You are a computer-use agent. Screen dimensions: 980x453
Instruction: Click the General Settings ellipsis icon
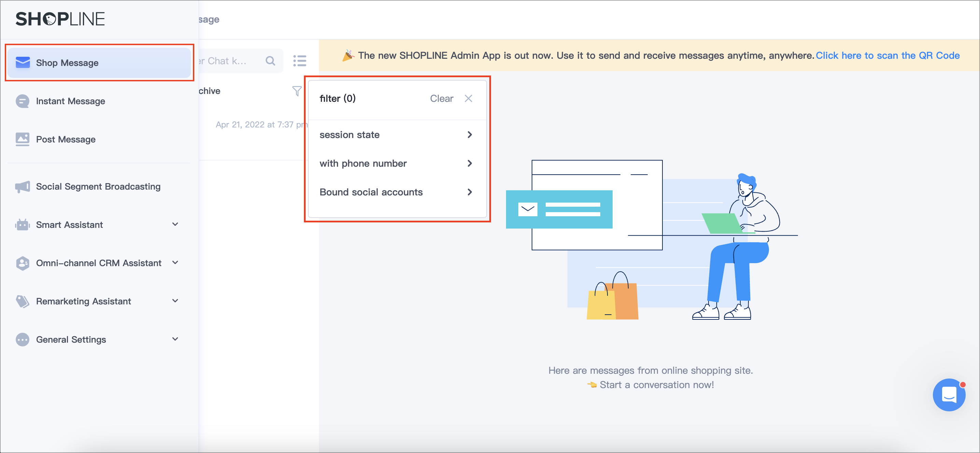(x=23, y=339)
